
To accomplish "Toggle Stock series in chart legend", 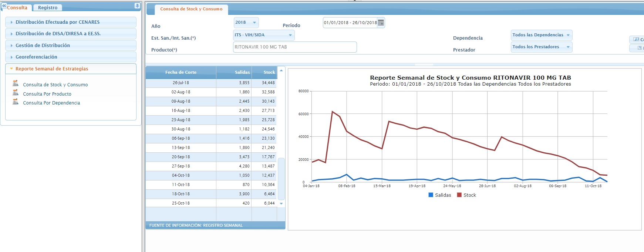I will click(466, 195).
